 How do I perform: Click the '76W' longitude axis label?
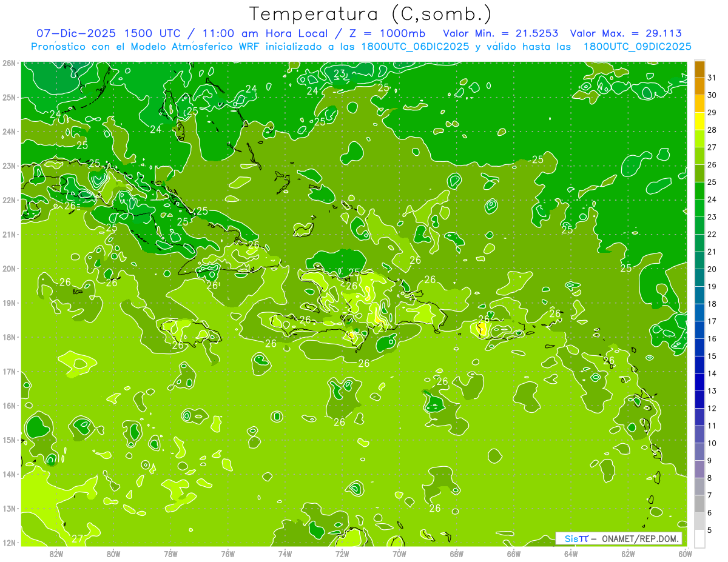(227, 554)
